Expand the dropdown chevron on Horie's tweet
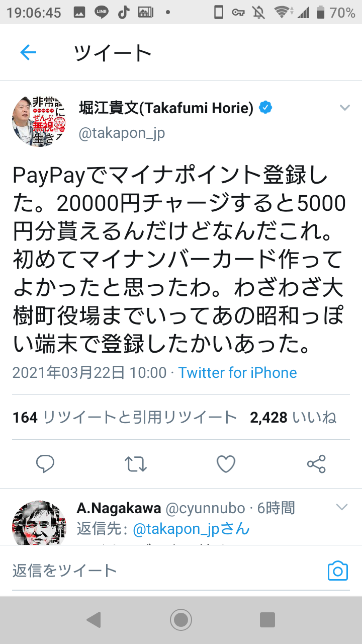Screen dimensions: 362x644 pos(344,108)
